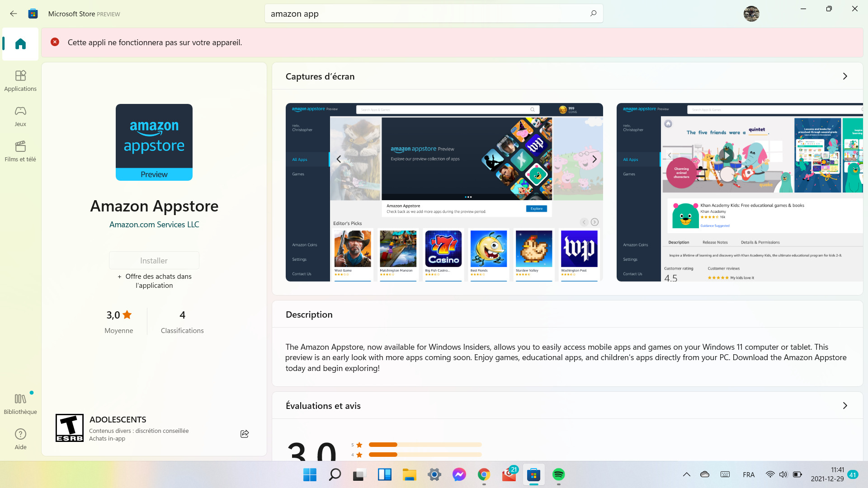868x488 pixels.
Task: Expand the Captures d'écran section
Action: [x=844, y=76]
